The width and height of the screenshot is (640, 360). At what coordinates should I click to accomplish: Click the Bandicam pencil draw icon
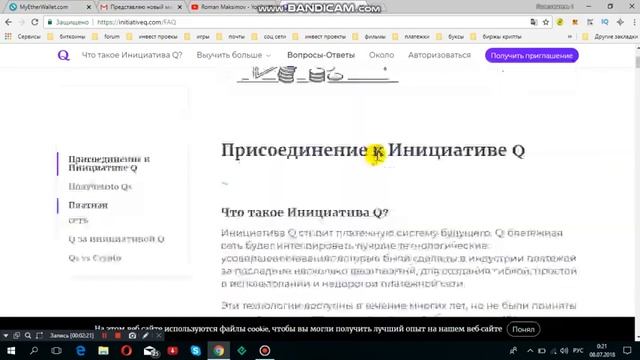coord(146,336)
